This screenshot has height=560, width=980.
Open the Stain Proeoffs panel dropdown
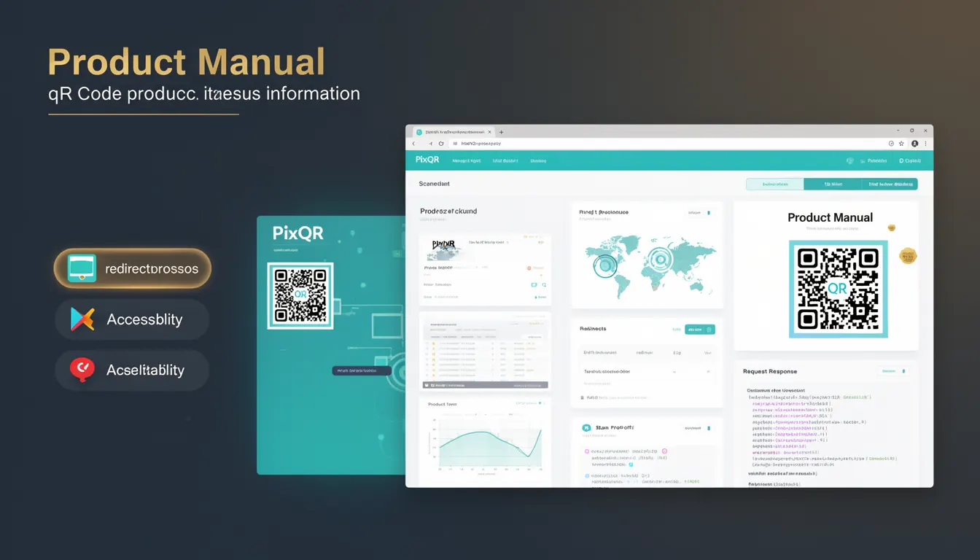point(697,428)
